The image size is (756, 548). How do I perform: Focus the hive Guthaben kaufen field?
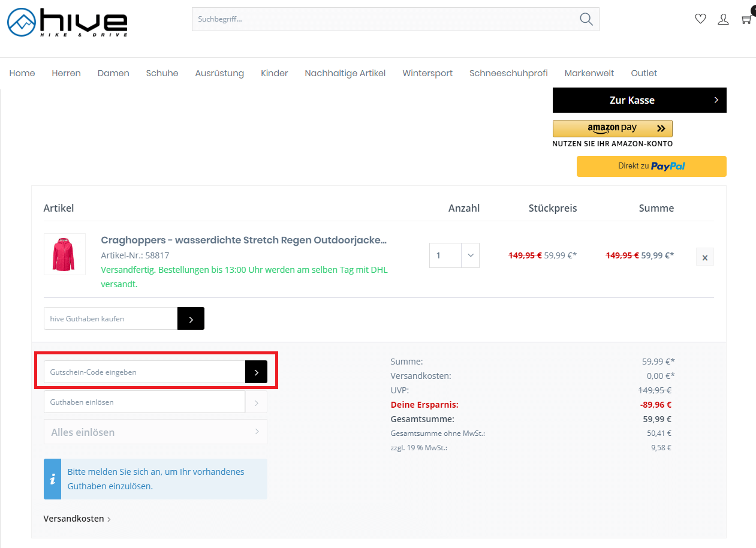111,318
